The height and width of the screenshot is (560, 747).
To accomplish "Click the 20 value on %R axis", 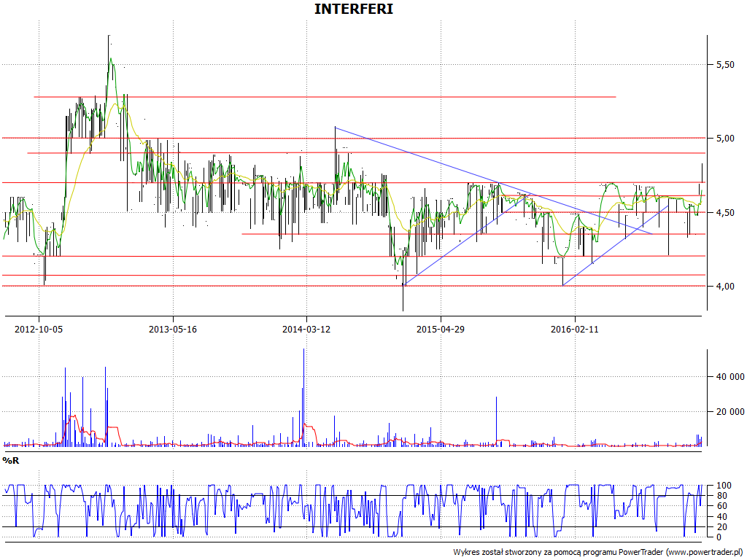I will tap(721, 527).
